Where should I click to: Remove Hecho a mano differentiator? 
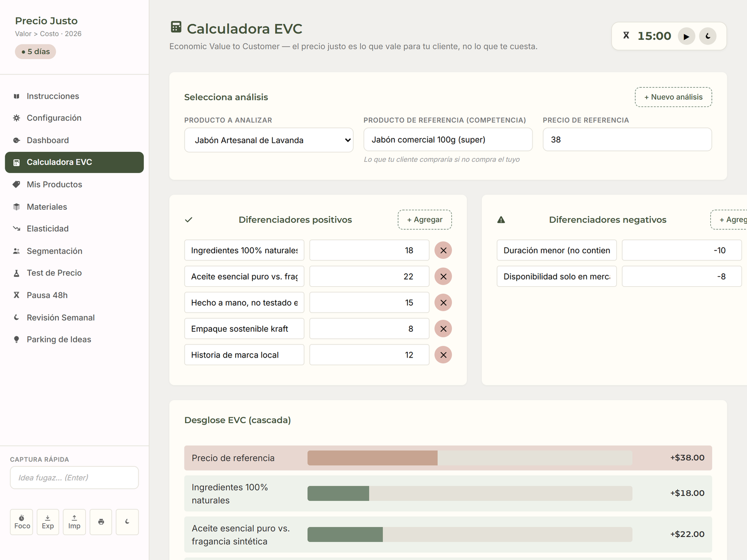[443, 302]
